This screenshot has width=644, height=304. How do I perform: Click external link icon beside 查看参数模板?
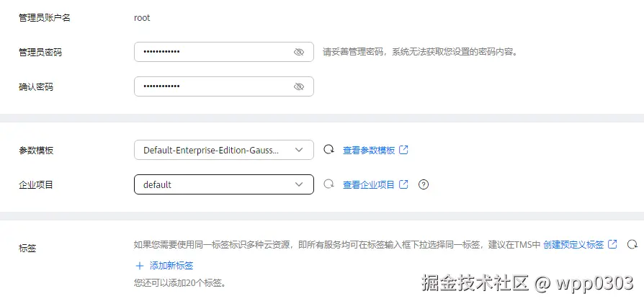(x=404, y=150)
